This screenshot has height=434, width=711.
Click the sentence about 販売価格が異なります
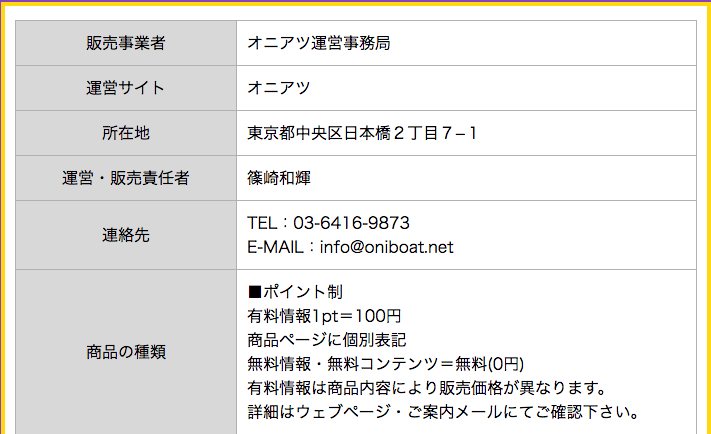point(427,388)
